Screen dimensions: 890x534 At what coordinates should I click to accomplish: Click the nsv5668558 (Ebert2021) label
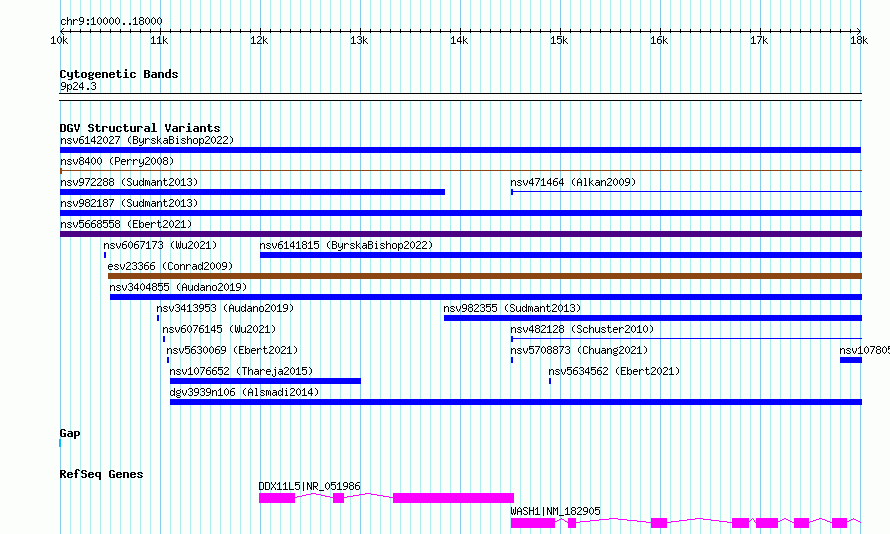point(126,224)
